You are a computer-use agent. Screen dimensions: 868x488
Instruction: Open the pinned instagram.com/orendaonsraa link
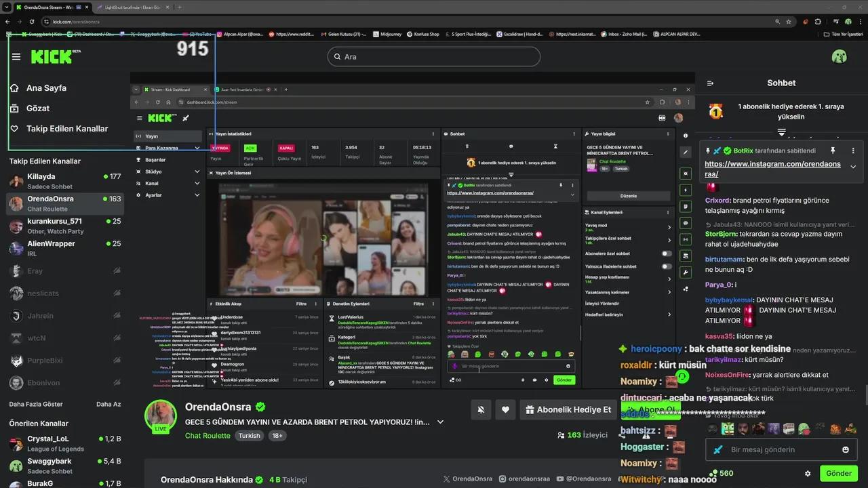coord(772,169)
